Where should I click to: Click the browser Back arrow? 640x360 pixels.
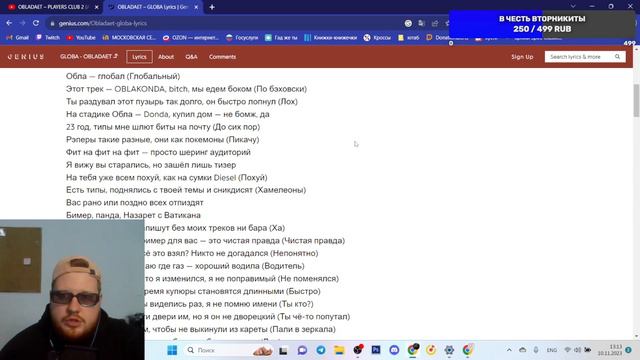9,23
